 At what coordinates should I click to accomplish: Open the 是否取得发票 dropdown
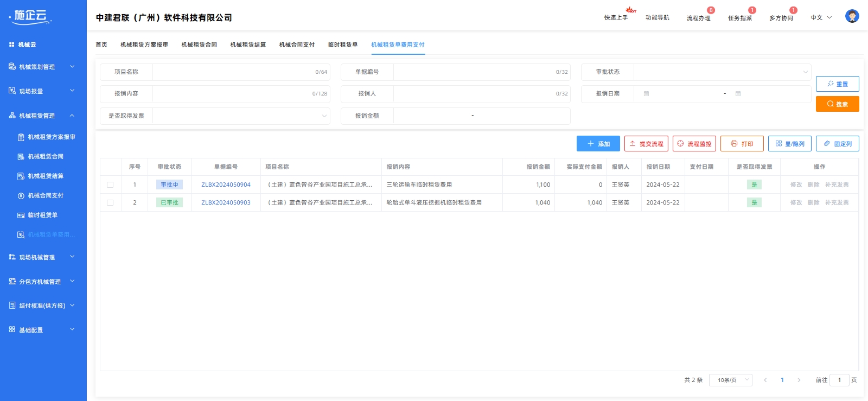[241, 116]
